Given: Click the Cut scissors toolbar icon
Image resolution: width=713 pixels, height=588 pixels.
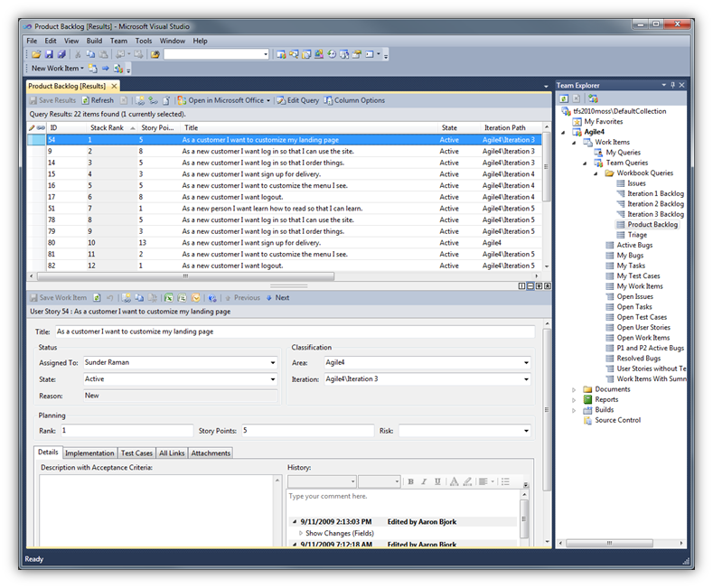Looking at the screenshot, I should (x=78, y=54).
